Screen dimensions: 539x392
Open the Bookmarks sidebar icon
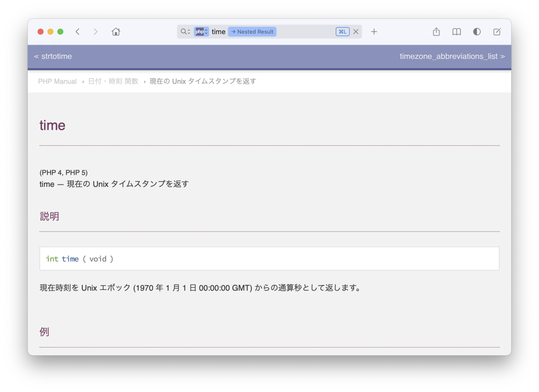(x=456, y=32)
